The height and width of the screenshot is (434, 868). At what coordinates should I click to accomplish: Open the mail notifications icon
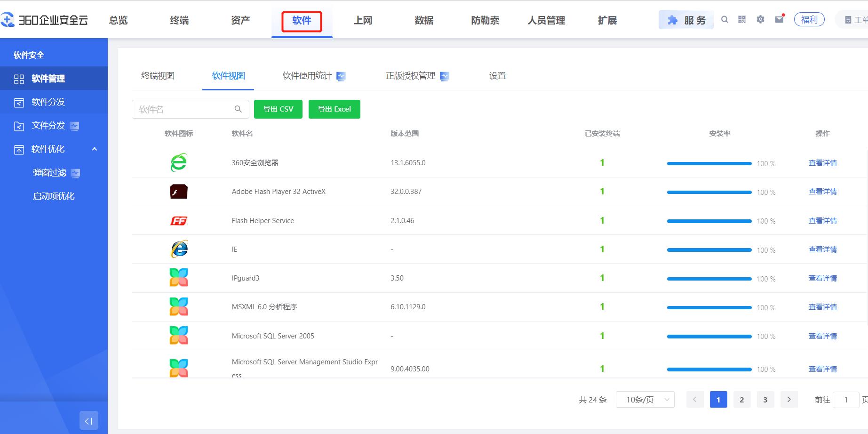(x=780, y=19)
